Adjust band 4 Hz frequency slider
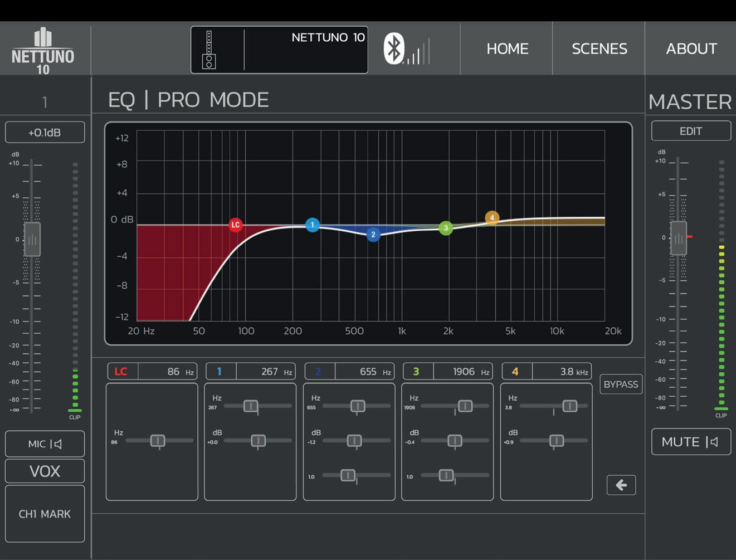This screenshot has height=560, width=736. click(570, 406)
